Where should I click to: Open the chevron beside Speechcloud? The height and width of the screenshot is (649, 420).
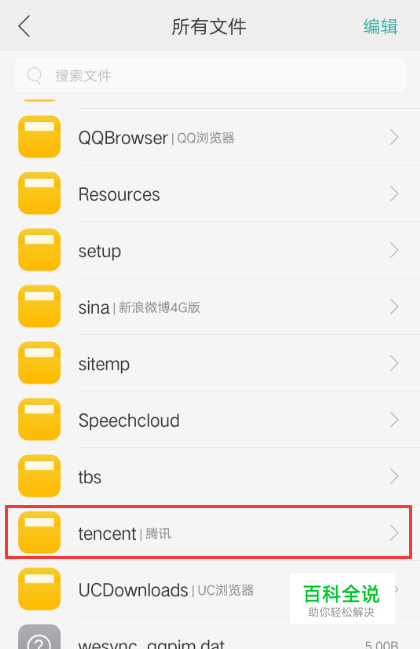click(394, 420)
